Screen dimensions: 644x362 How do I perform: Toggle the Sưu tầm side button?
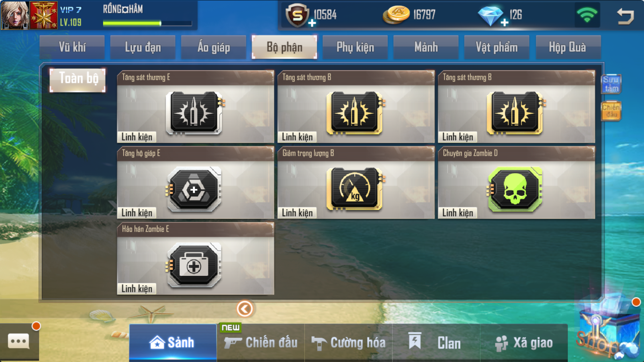pos(611,84)
